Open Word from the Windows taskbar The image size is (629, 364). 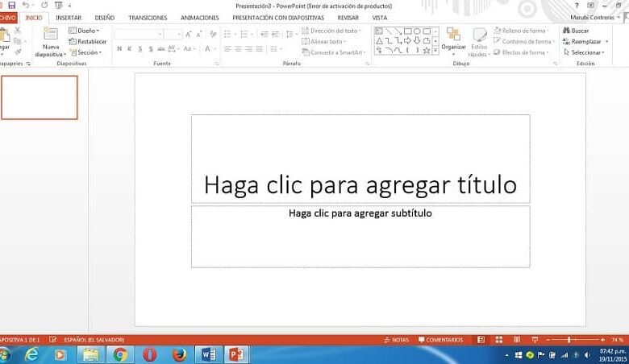(206, 354)
